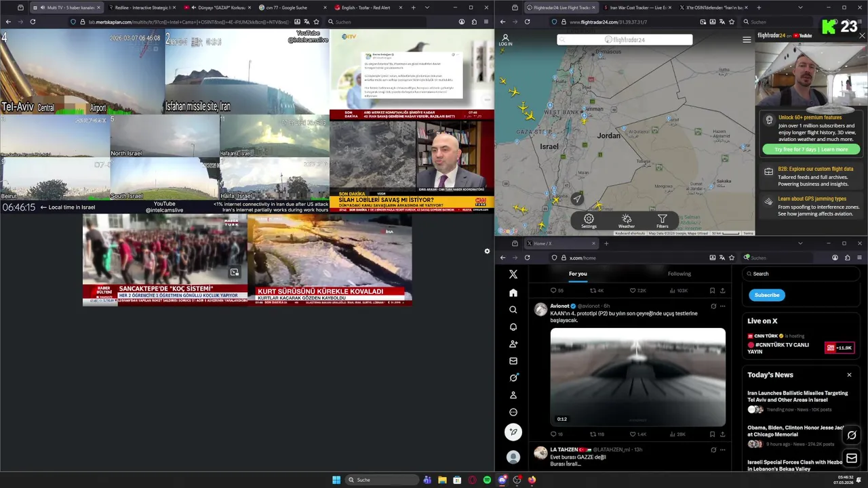Select the For you tab on X
The width and height of the screenshot is (868, 488).
578,274
